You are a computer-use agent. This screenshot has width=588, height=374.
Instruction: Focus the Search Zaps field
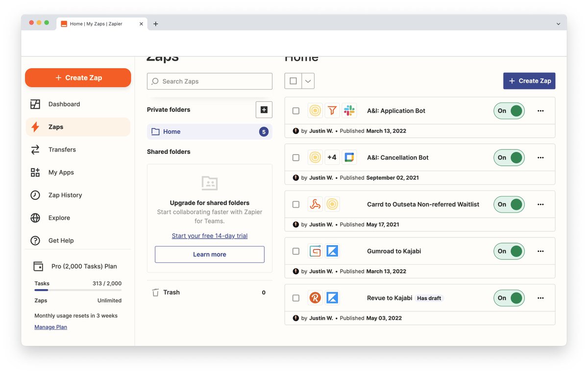pos(210,81)
